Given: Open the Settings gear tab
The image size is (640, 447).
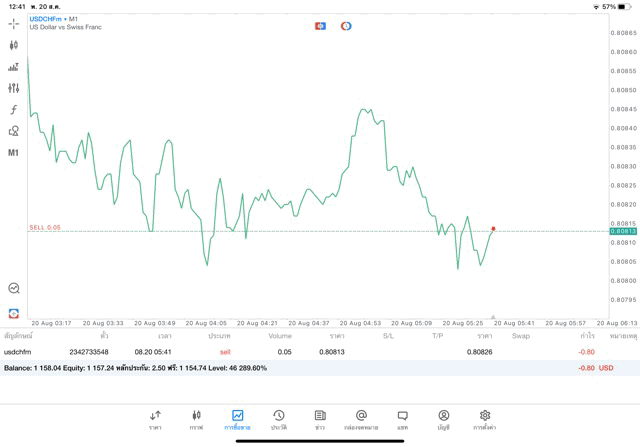Looking at the screenshot, I should click(x=485, y=420).
